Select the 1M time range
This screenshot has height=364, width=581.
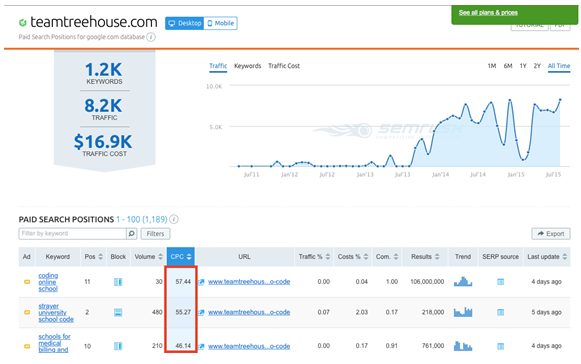click(x=492, y=66)
